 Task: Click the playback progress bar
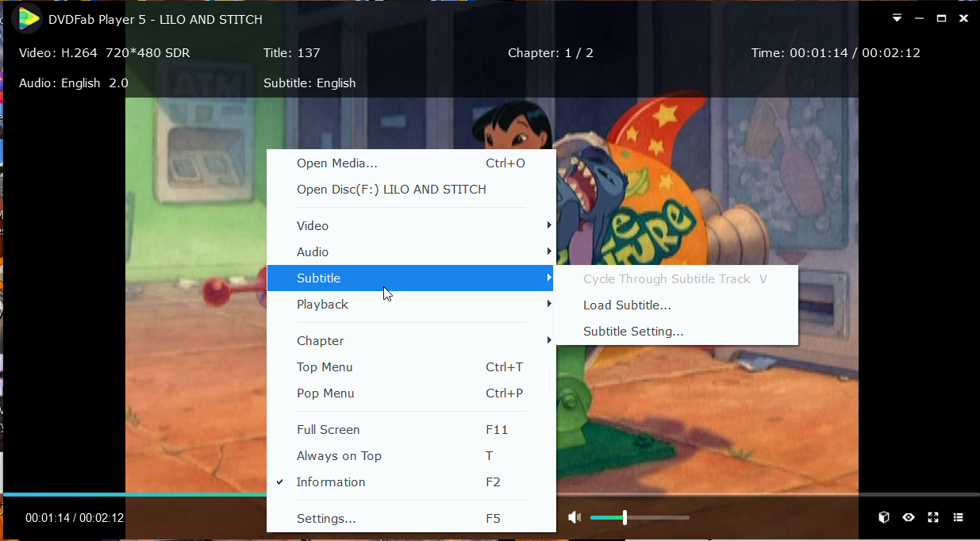[490, 494]
